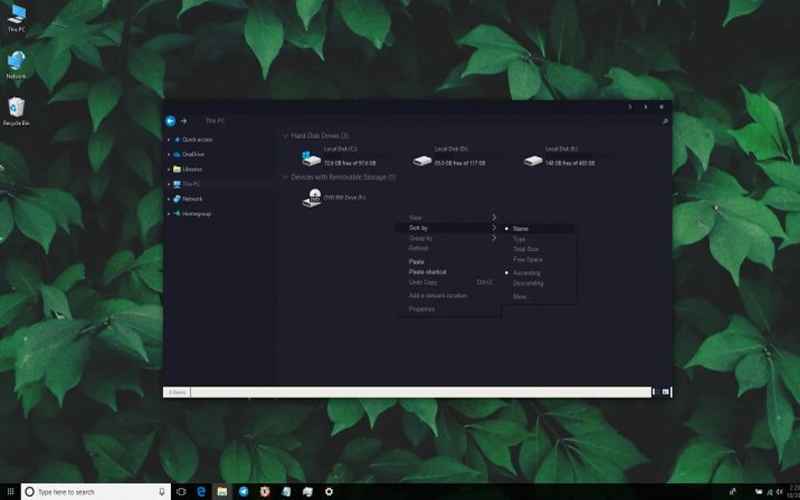Open This PC desktop icon
Screen dimensions: 800x500
coord(16,18)
